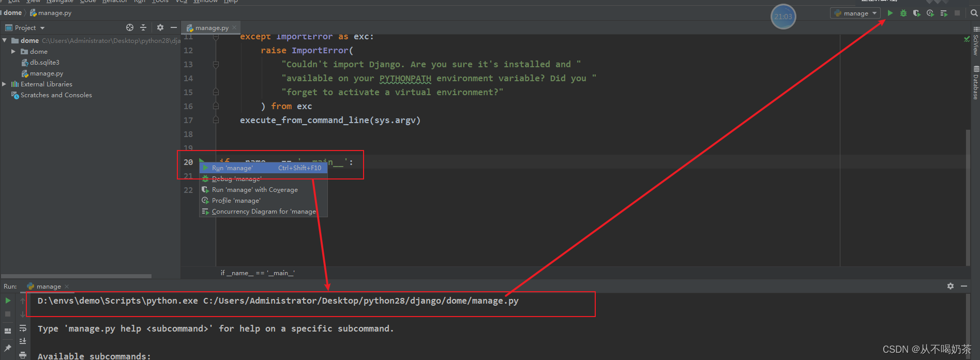Jump down the stack trace arrow
The image size is (980, 360).
point(23,314)
